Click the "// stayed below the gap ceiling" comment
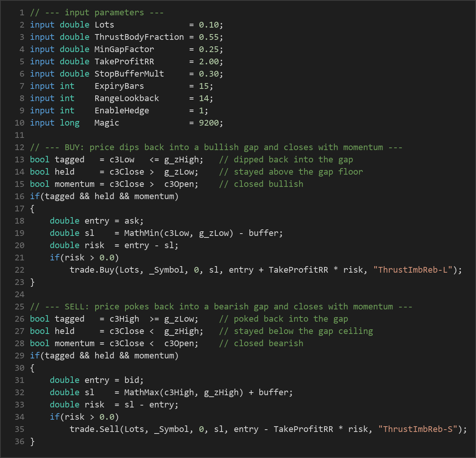The height and width of the screenshot is (458, 476). click(296, 331)
